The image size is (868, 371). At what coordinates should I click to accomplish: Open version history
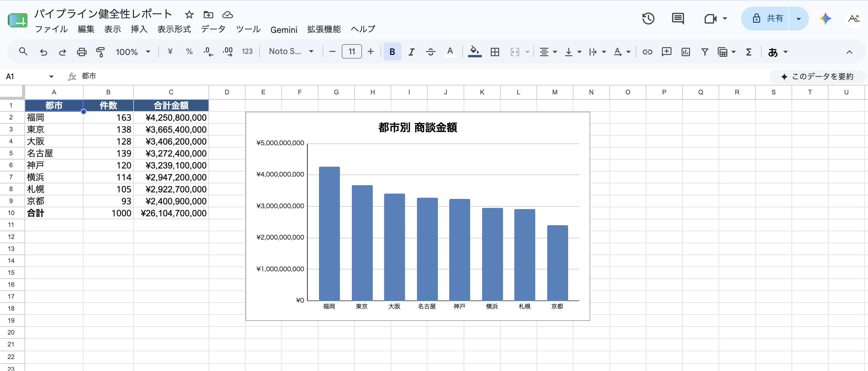point(648,19)
